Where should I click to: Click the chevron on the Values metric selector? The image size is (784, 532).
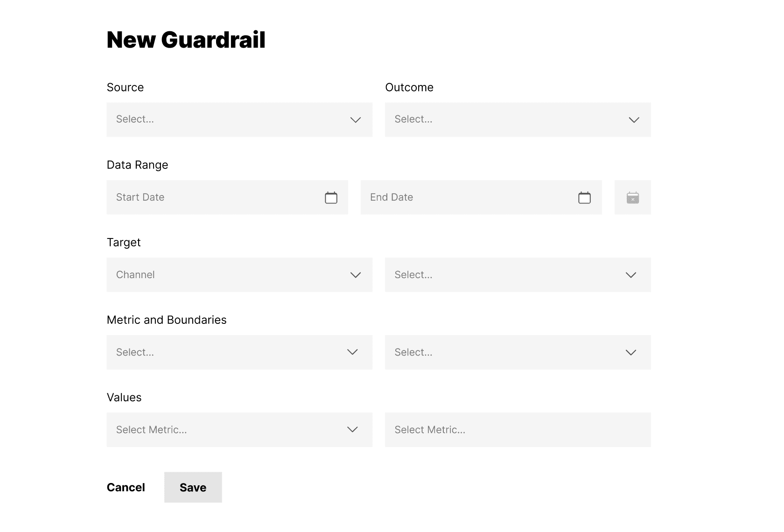352,430
